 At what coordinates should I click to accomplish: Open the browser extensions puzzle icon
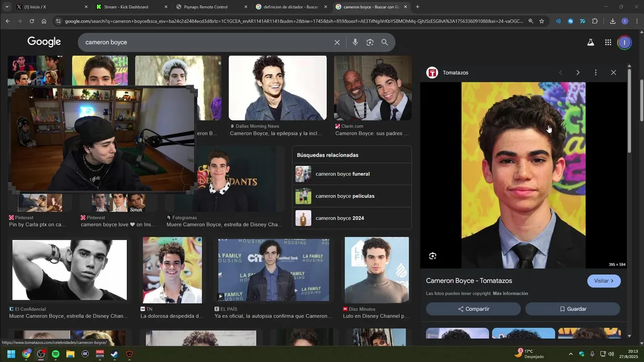(595, 21)
